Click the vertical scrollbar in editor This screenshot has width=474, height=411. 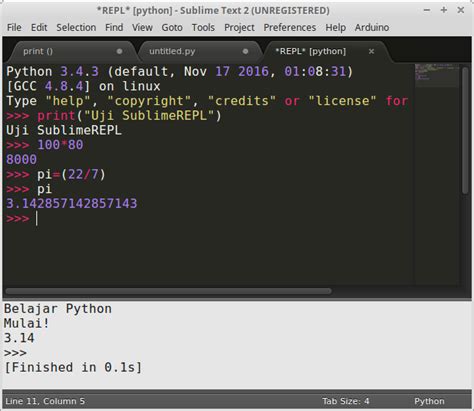tap(465, 130)
